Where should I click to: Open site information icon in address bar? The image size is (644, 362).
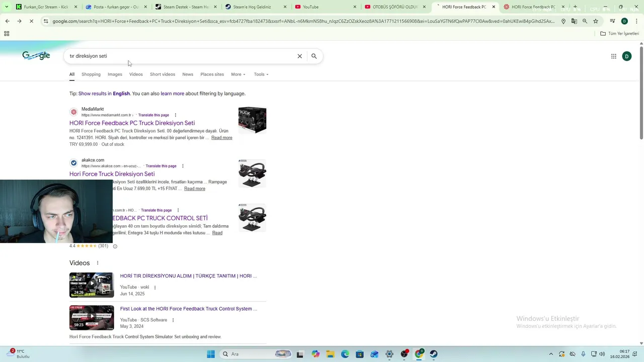tap(46, 21)
